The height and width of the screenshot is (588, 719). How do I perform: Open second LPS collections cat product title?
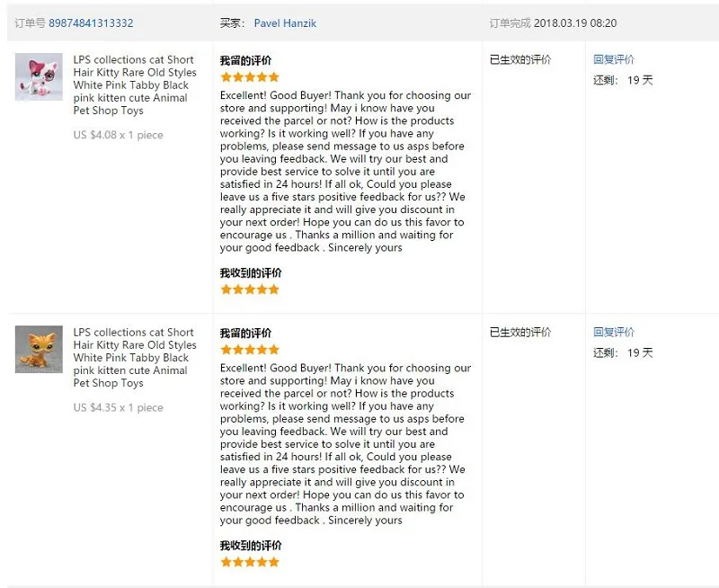click(x=135, y=357)
